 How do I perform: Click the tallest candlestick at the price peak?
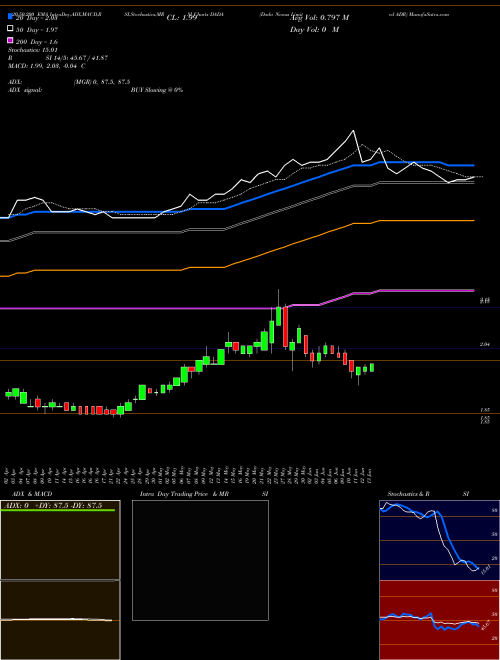click(x=278, y=316)
